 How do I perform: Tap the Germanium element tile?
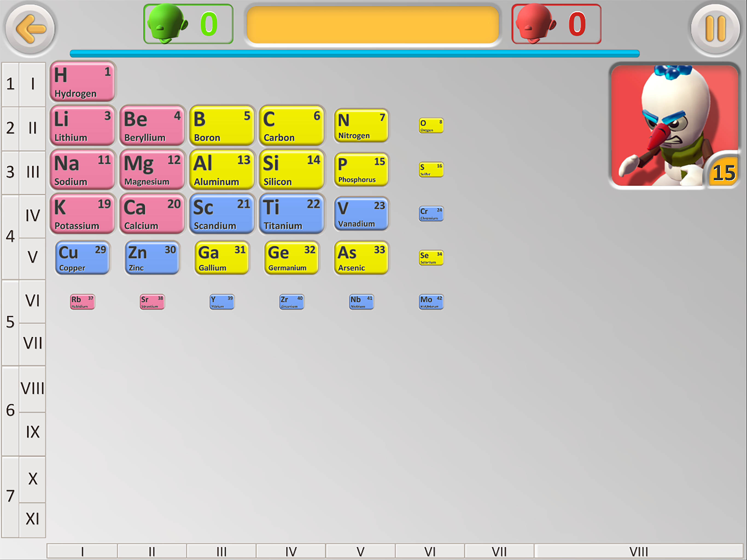click(x=292, y=258)
